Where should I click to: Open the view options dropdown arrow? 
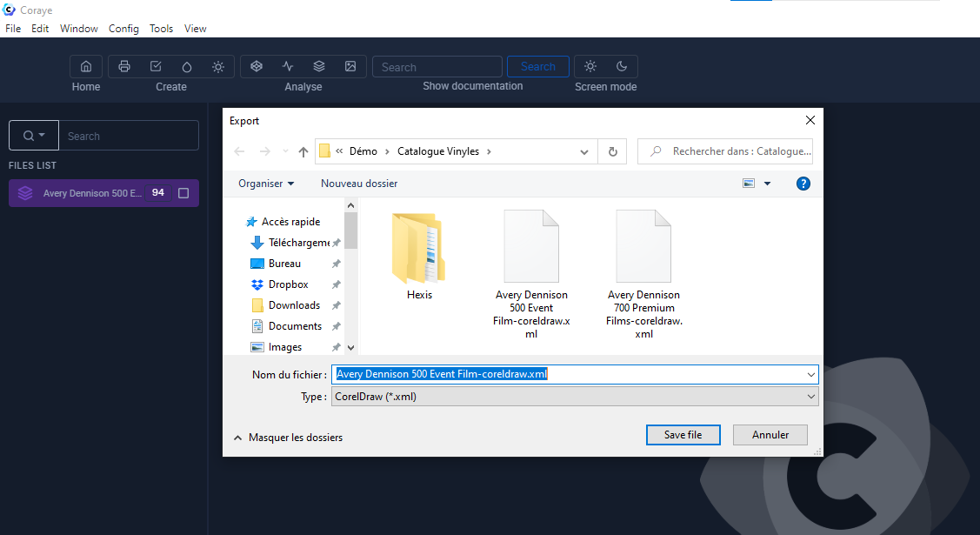click(x=768, y=184)
